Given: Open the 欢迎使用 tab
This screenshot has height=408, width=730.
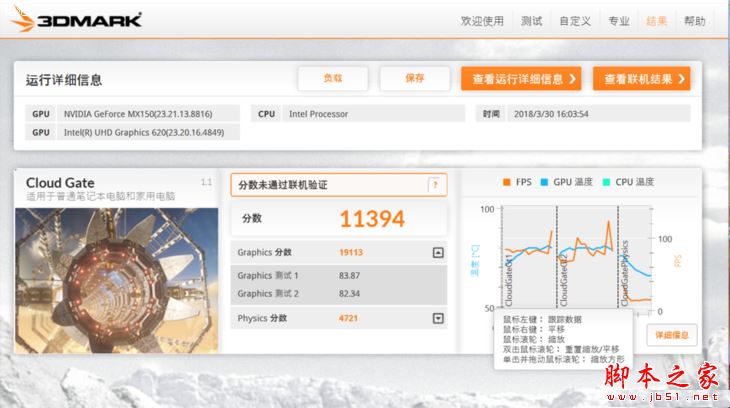Looking at the screenshot, I should 482,21.
